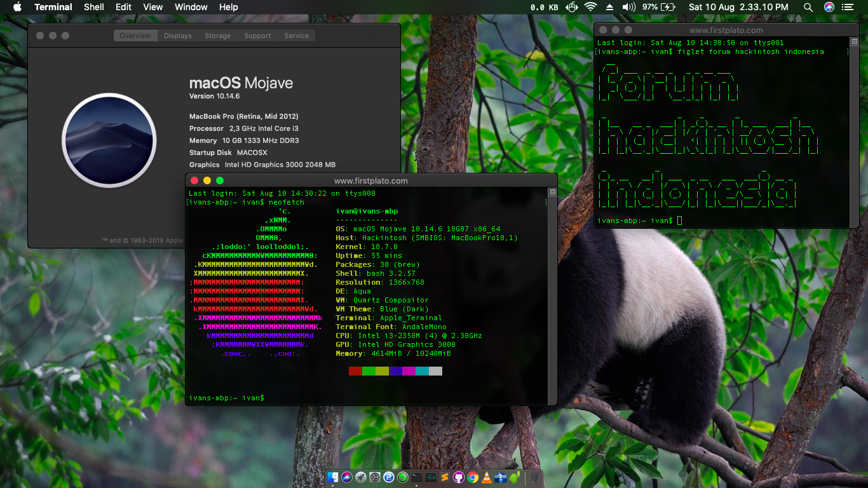Click "MacBook Pro (Retina, Mid 2012)" text
The image size is (868, 488).
[244, 116]
